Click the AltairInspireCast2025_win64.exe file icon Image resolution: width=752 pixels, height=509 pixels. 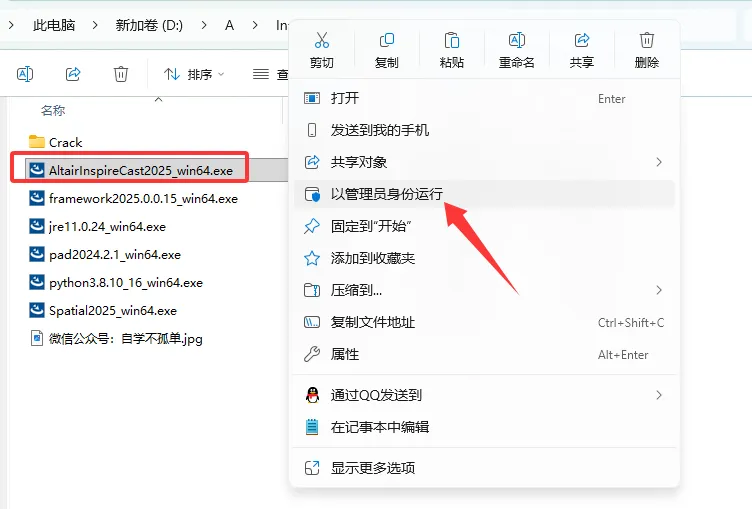click(x=36, y=170)
